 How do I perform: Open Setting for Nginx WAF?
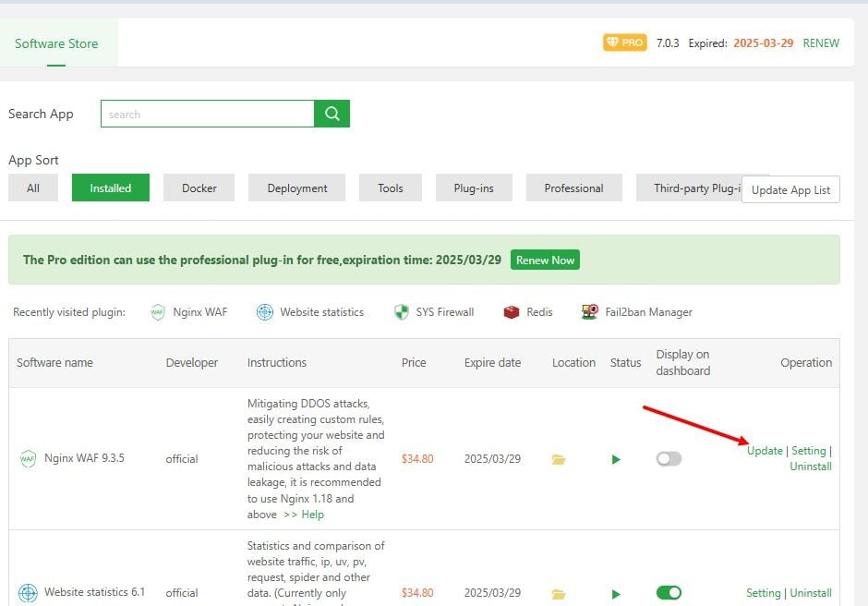click(x=808, y=451)
